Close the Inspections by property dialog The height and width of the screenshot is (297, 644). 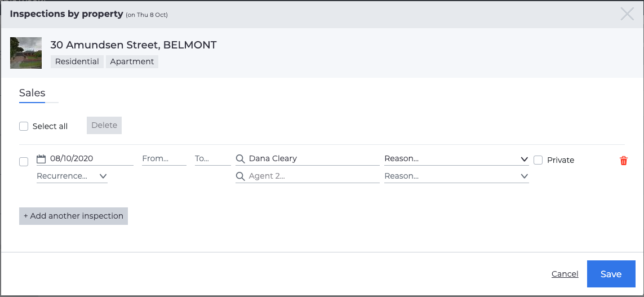(627, 14)
